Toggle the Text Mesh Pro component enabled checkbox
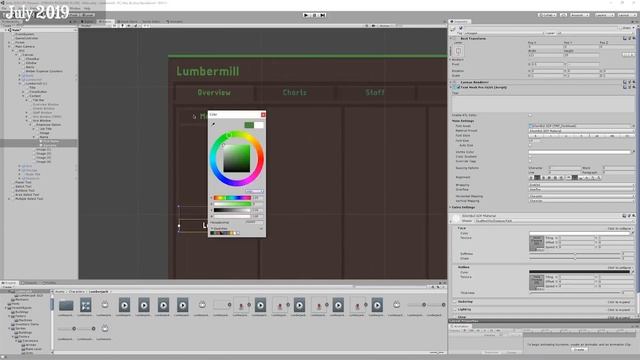This screenshot has height=360, width=640. tap(458, 87)
